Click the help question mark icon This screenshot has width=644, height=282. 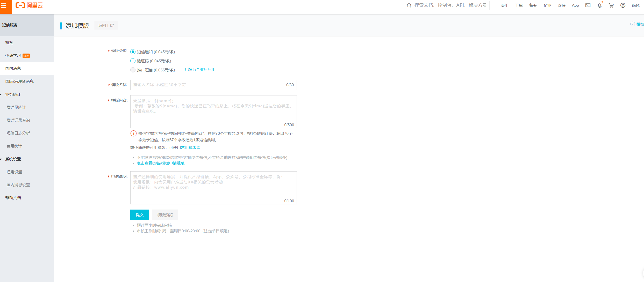[623, 5]
